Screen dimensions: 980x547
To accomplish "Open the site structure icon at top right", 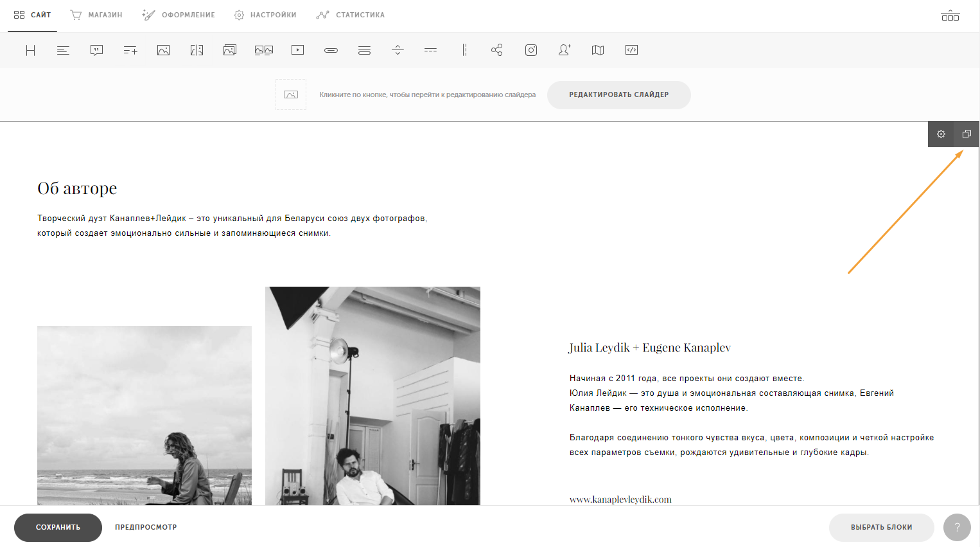I will (x=950, y=15).
